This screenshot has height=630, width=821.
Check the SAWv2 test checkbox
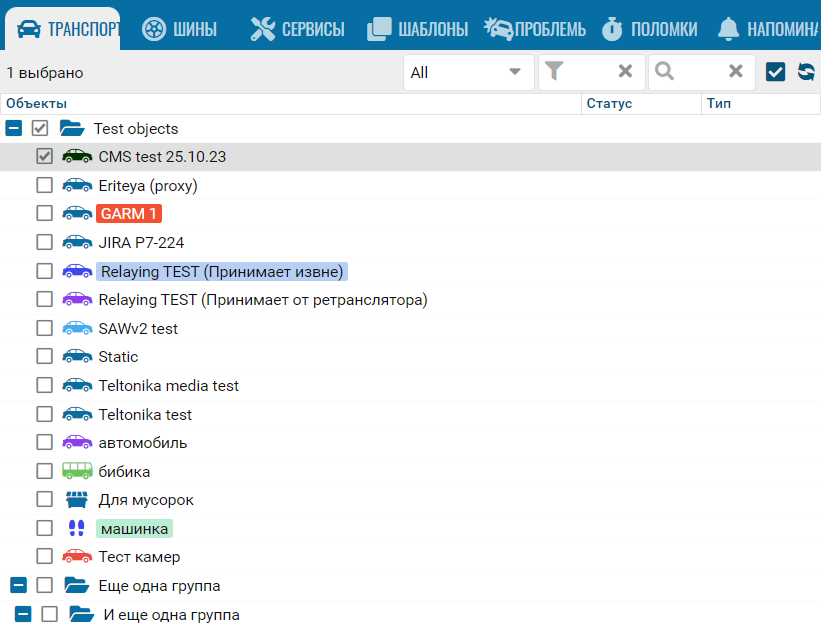45,328
